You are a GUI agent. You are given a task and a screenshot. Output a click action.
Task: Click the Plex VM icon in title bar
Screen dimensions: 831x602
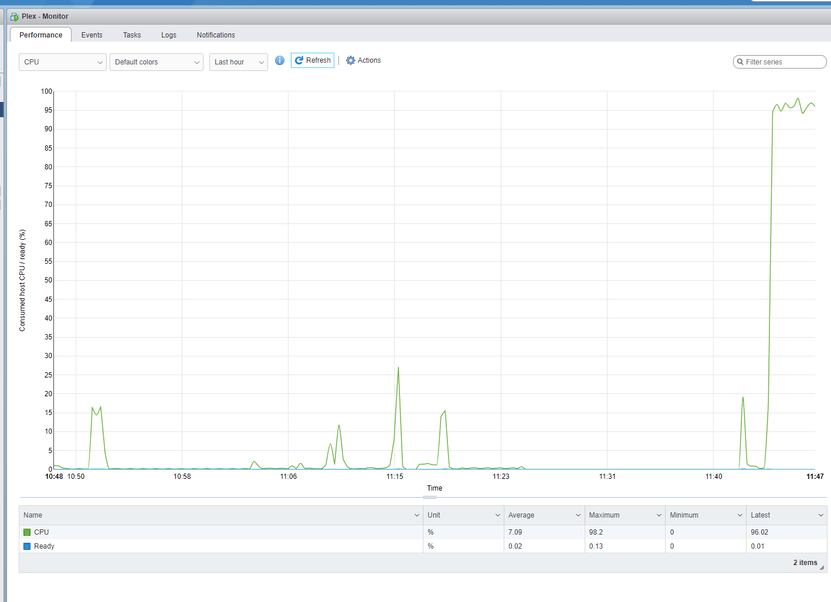(14, 16)
